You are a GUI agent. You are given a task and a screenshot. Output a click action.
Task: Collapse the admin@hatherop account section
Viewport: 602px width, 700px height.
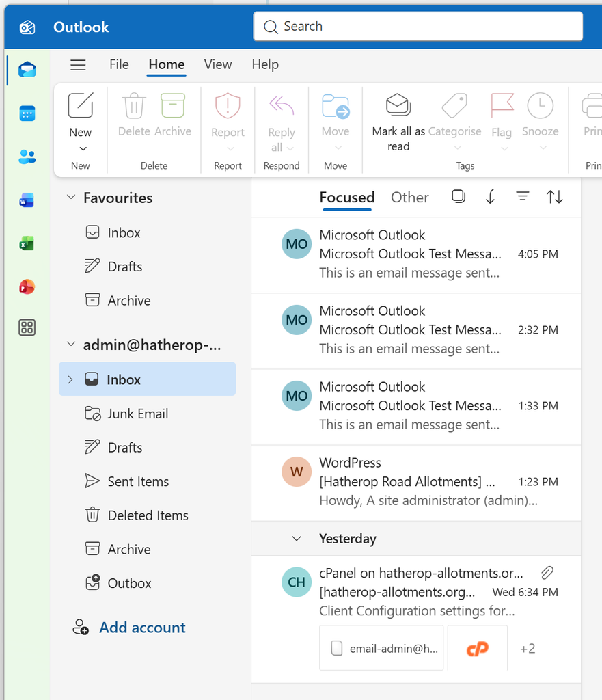point(71,344)
